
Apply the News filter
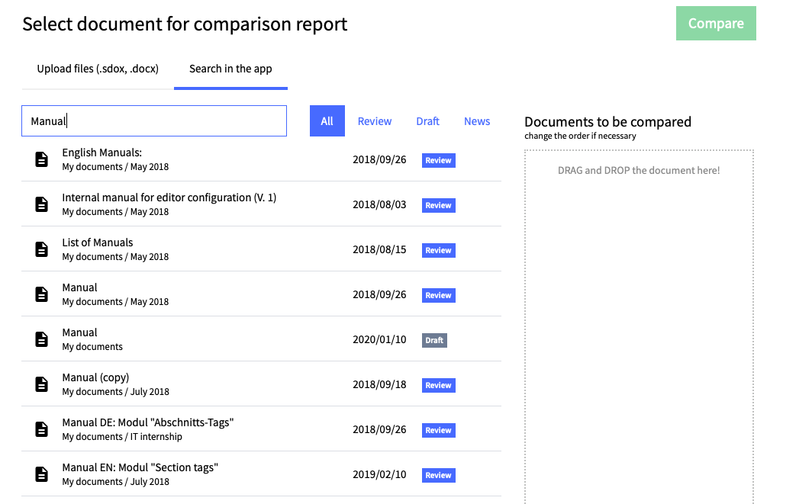coord(477,121)
